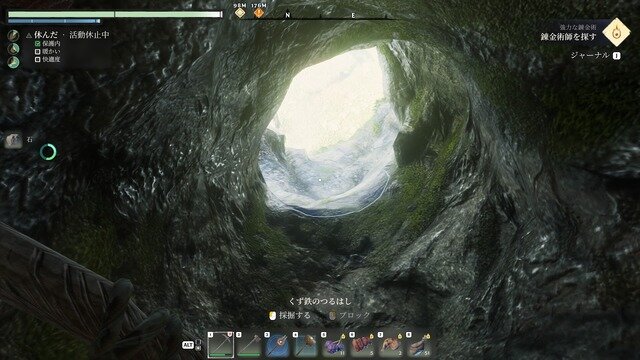Click the pale diamond compass marker labeled 98M
This screenshot has height=360, width=640.
point(240,13)
